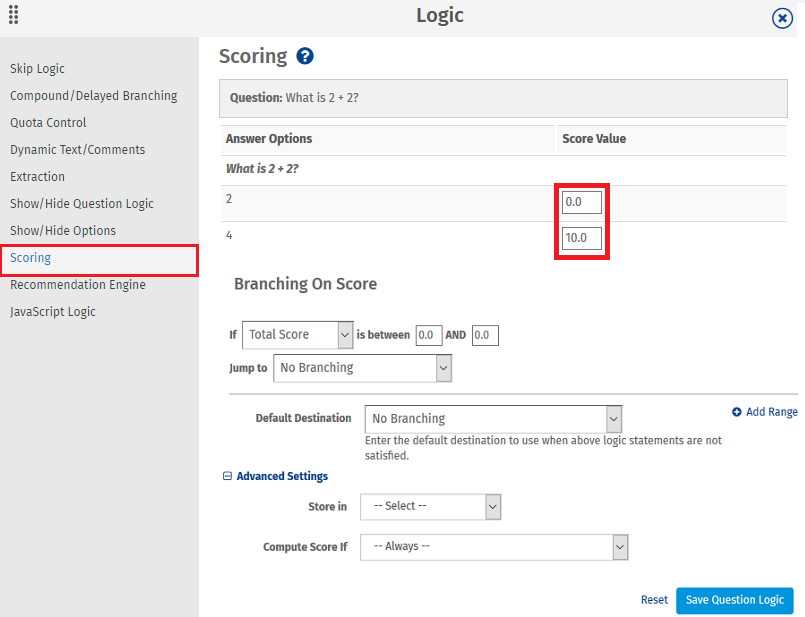Collapse the Advanced Settings section
Screen dimensions: 805x617
228,476
